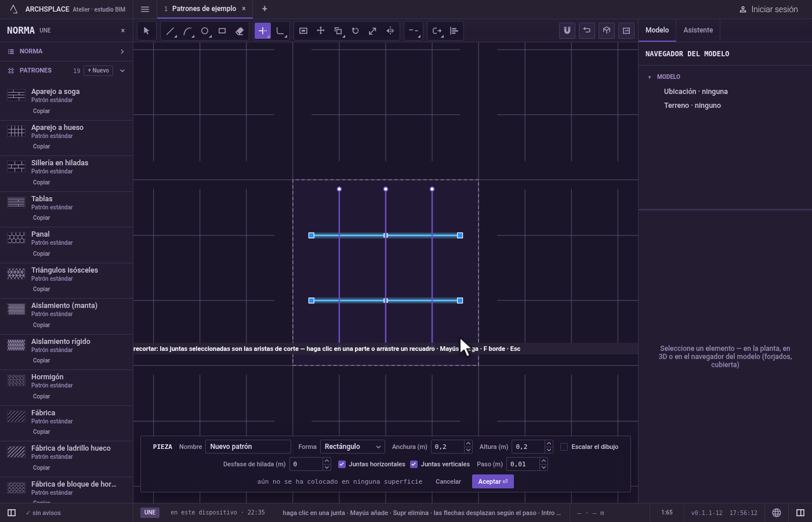Toggle right sidebar panel icon in status bar
The width and height of the screenshot is (812, 522).
click(x=800, y=513)
